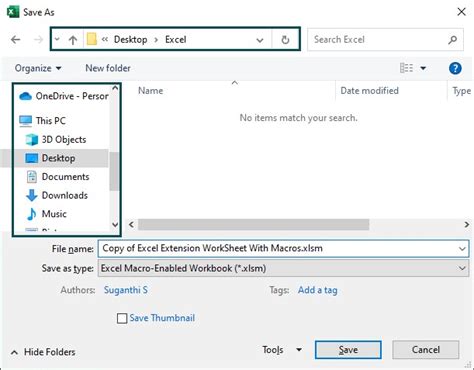Expand the File name history dropdown

(462, 249)
